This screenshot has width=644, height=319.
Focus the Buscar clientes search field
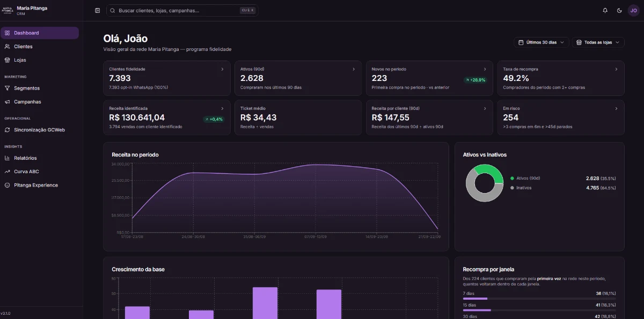coord(182,10)
